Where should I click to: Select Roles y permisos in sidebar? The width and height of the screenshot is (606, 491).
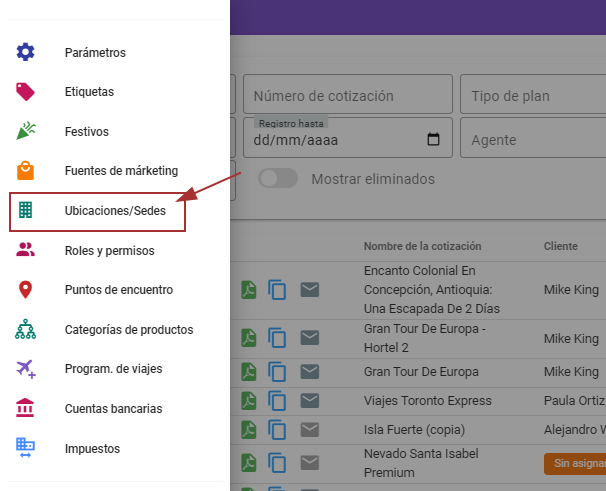click(x=109, y=250)
